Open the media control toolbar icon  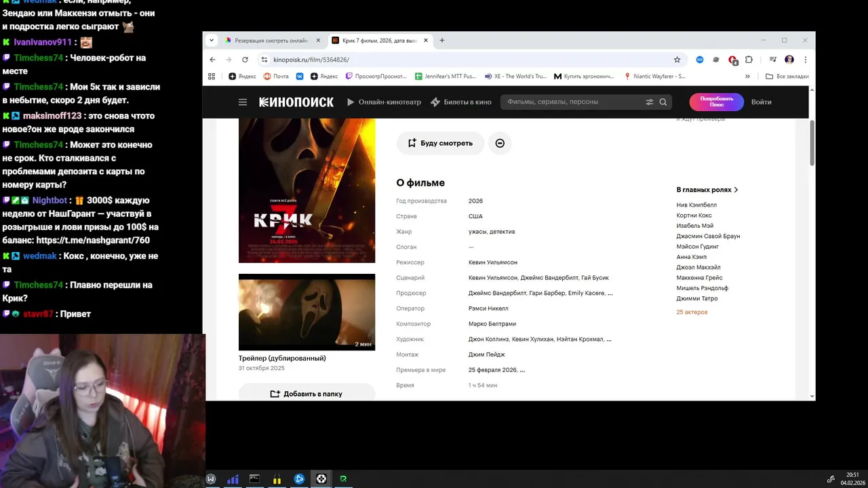tap(772, 60)
